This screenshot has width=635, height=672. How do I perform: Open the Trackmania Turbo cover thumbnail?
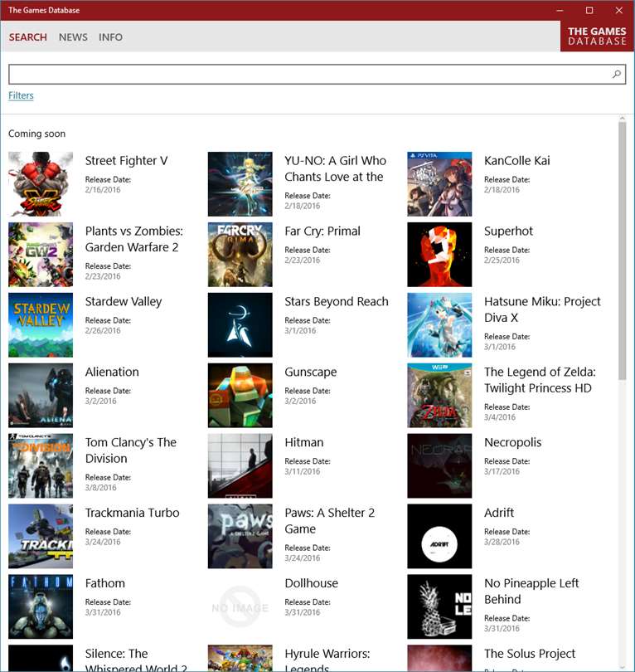click(x=41, y=536)
